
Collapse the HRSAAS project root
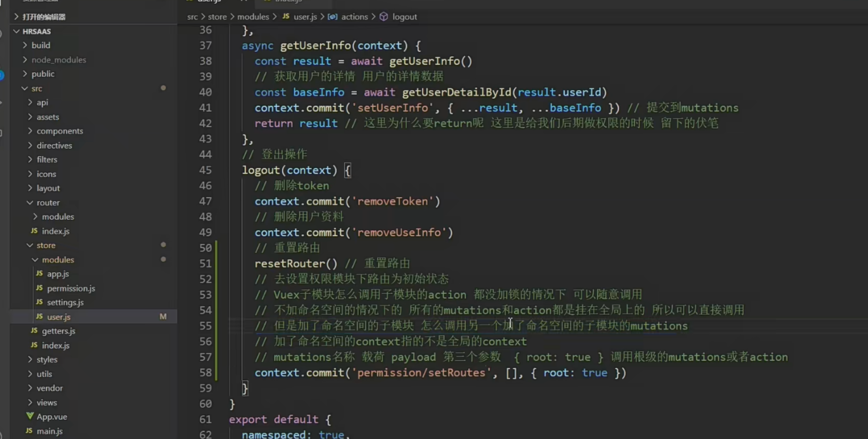point(37,31)
